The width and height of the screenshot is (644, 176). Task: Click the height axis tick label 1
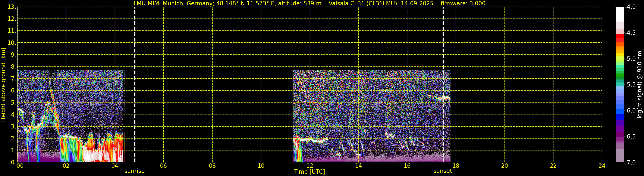(13, 151)
